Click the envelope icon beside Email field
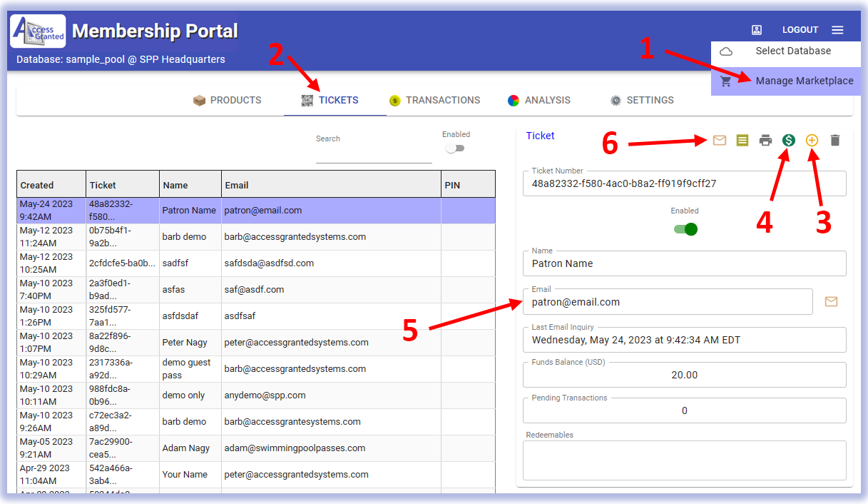The width and height of the screenshot is (868, 504). [x=831, y=302]
